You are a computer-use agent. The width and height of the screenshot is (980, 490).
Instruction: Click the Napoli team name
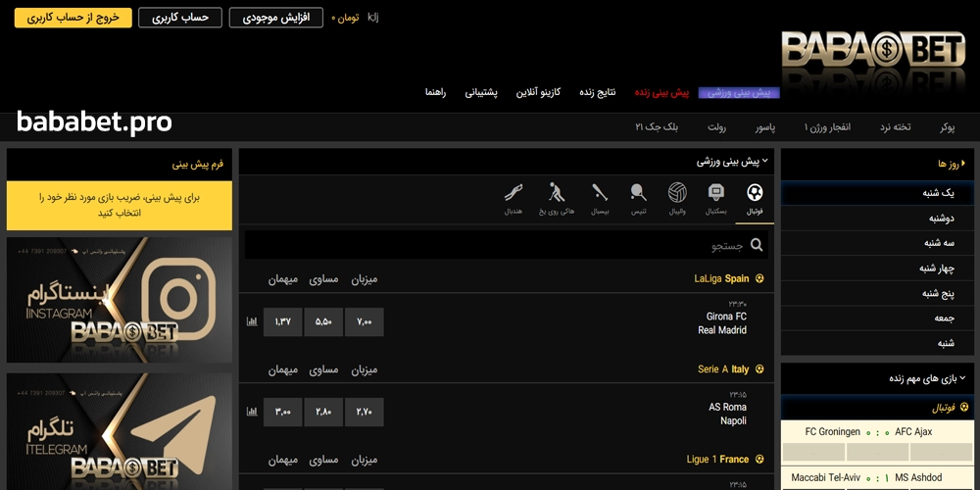click(733, 420)
